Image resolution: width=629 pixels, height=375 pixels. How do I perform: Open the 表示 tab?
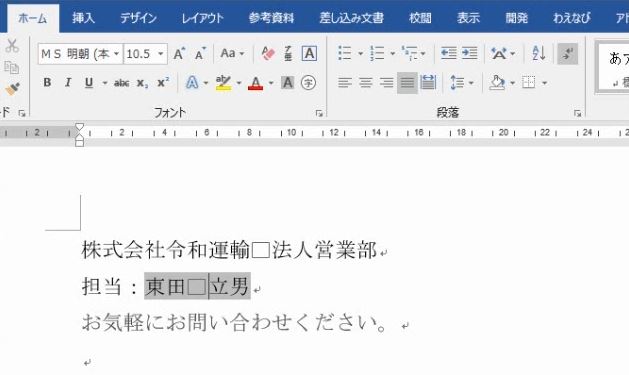[x=468, y=18]
